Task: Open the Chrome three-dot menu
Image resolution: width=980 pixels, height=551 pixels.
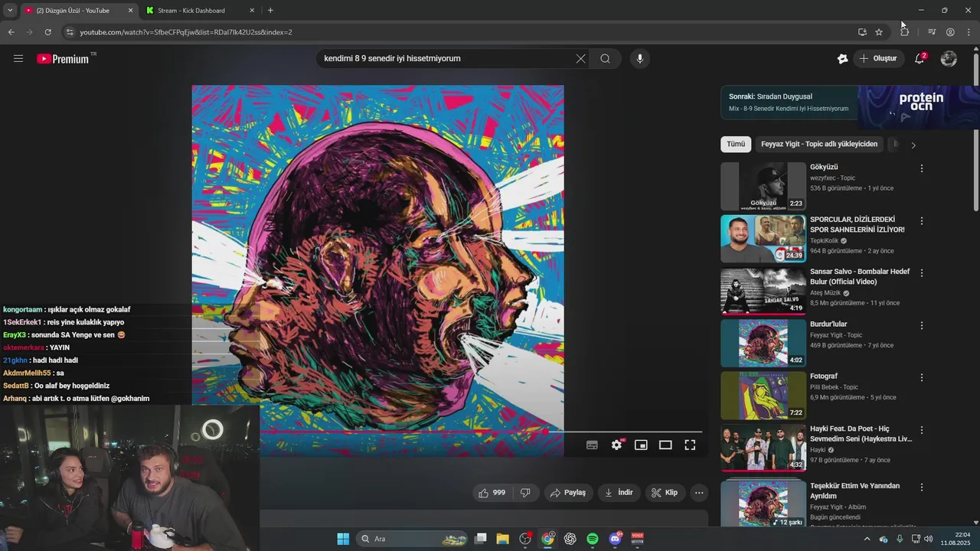Action: (969, 32)
